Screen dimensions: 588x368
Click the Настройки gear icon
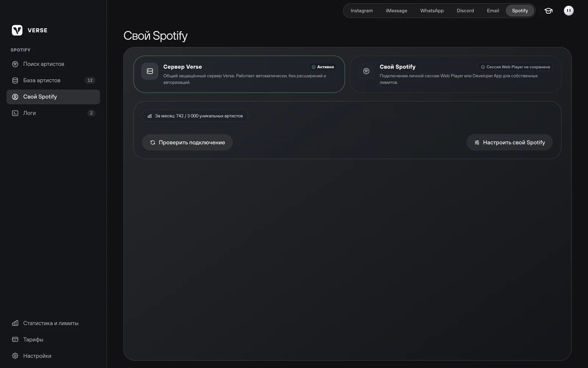pyautogui.click(x=15, y=356)
